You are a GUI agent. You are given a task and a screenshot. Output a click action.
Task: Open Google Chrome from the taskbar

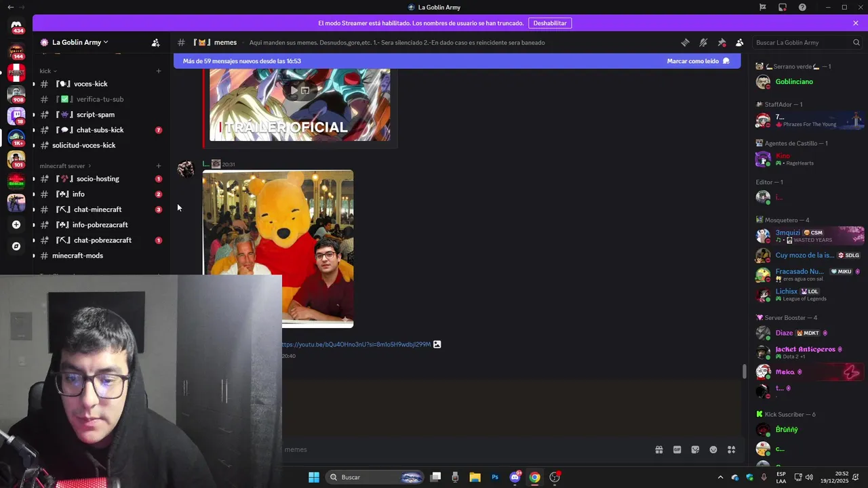click(x=535, y=477)
